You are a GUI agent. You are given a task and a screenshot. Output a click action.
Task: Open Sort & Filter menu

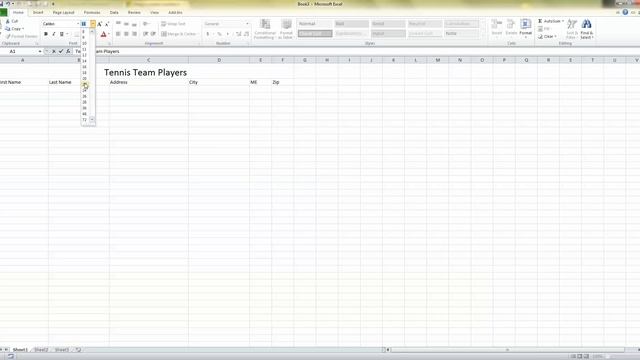pos(572,29)
